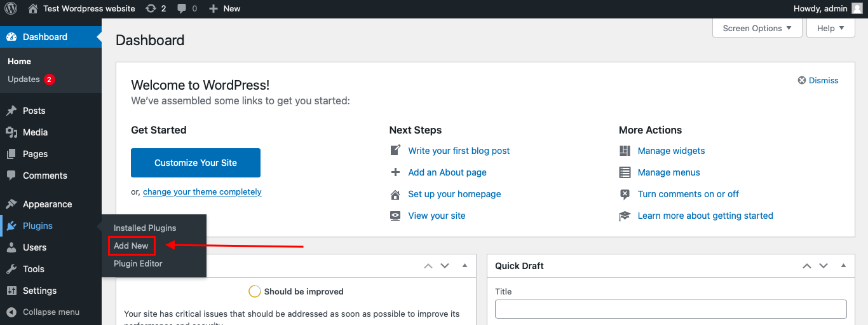Viewport: 868px width, 325px height.
Task: Open the Help dropdown tab
Action: pyautogui.click(x=831, y=28)
